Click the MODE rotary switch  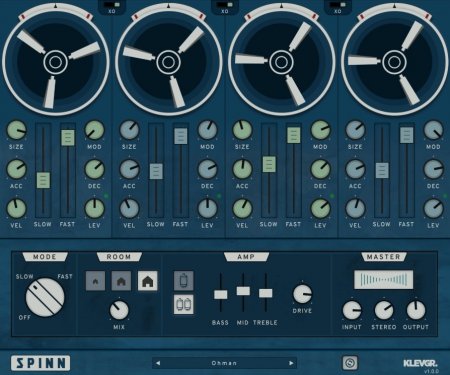point(45,297)
